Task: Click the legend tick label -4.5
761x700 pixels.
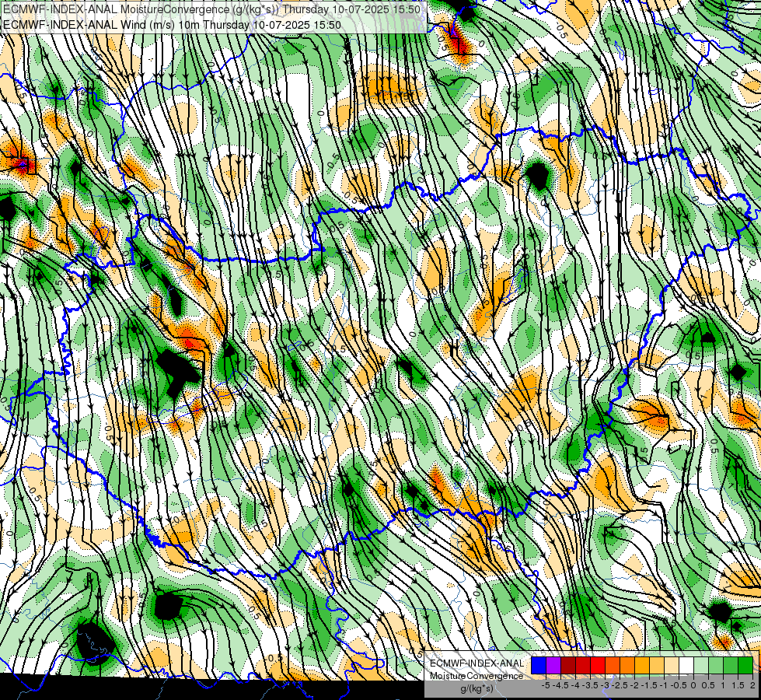Action: click(560, 685)
